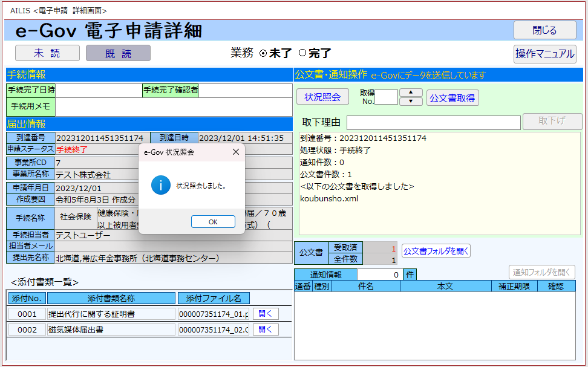Viewport: 588px width, 367px height.
Task: Open attachment 0002 磁気媒体届出書 file
Action: 266,330
